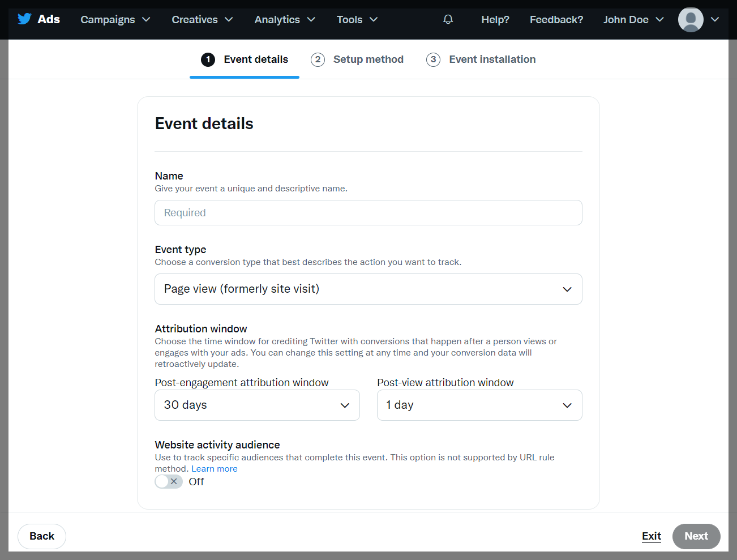This screenshot has width=737, height=560.
Task: Click the Learn more link
Action: click(214, 469)
